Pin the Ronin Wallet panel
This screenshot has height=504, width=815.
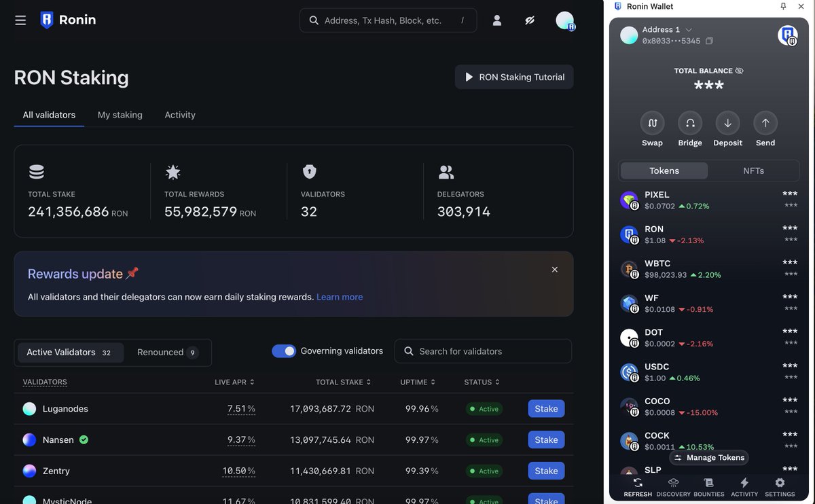[x=783, y=6]
